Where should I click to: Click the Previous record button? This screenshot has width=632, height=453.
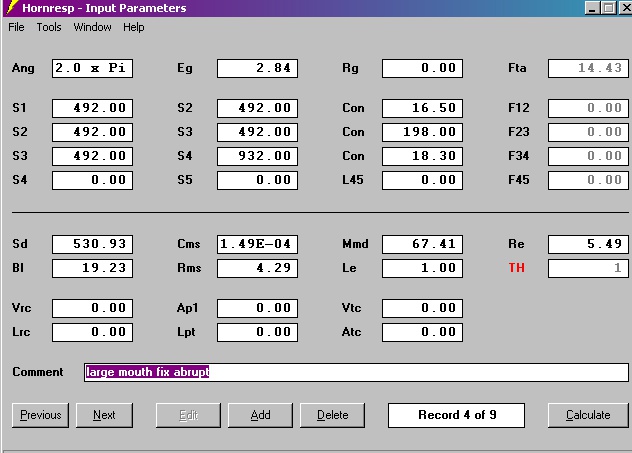(40, 415)
